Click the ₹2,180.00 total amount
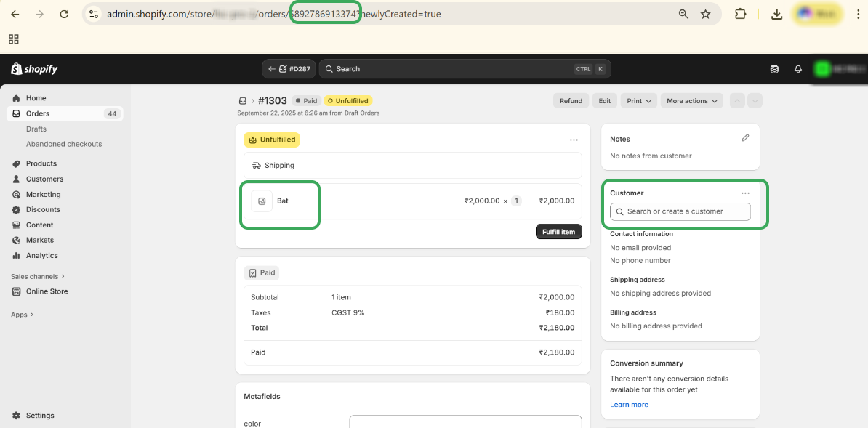Screen dimensions: 868x428 click(556, 328)
